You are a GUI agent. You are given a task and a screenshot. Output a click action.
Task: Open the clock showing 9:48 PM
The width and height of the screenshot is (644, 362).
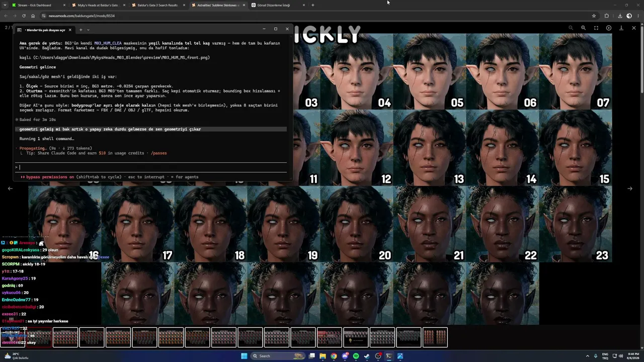633,356
